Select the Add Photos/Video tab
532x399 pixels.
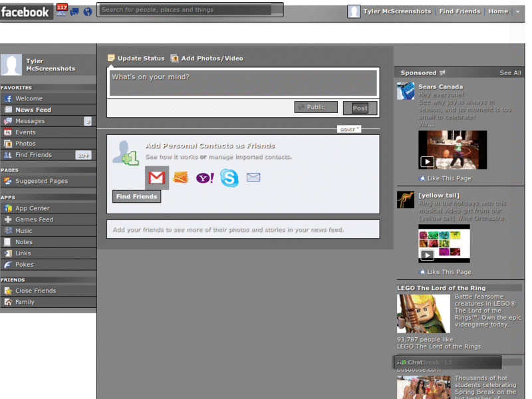tap(207, 59)
